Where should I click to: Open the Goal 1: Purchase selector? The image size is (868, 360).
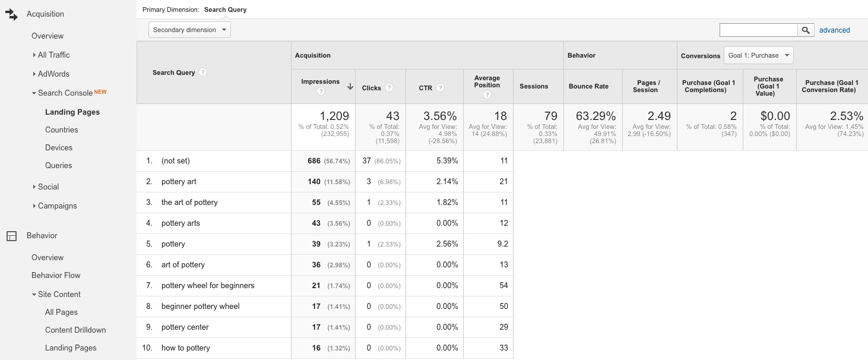click(758, 55)
